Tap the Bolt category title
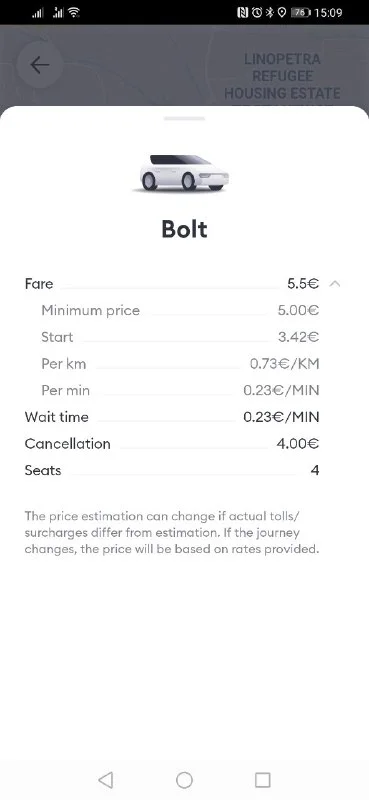The width and height of the screenshot is (369, 800). coord(184,229)
